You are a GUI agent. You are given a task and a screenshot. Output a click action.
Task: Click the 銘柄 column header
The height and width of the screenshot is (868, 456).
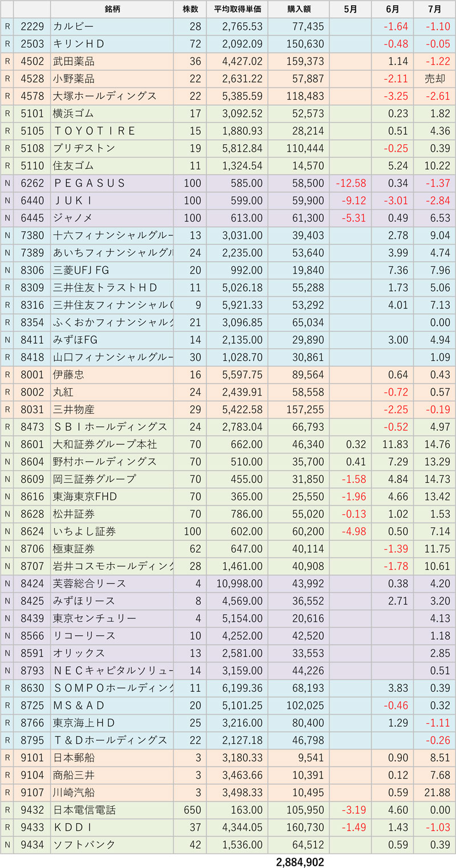(x=112, y=9)
